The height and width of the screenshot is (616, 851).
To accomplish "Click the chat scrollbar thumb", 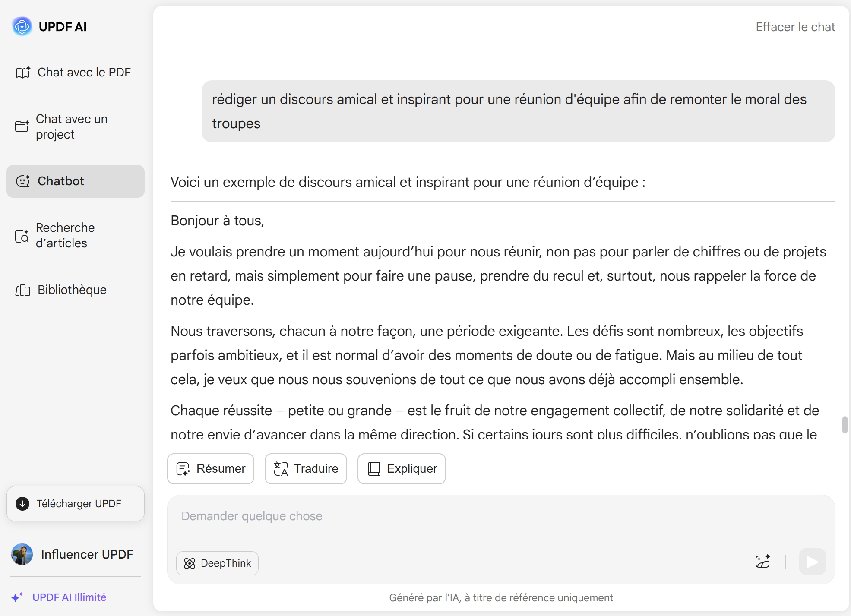I will (845, 425).
